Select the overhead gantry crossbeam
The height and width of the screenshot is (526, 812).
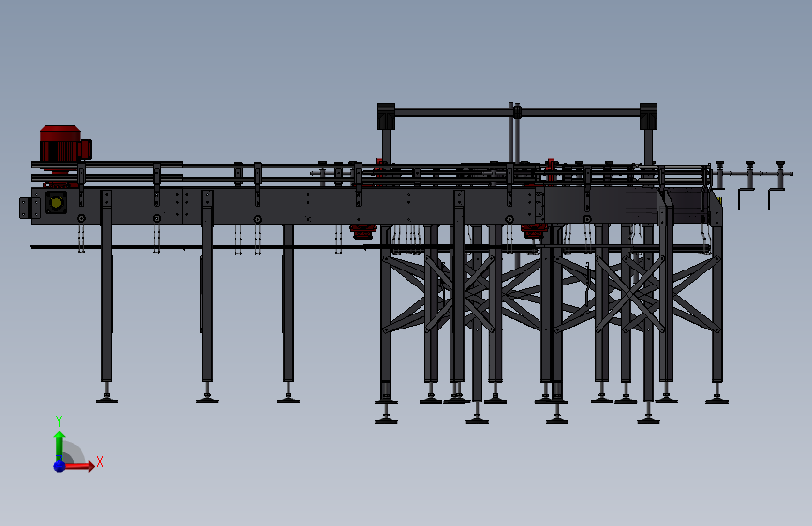pos(517,112)
